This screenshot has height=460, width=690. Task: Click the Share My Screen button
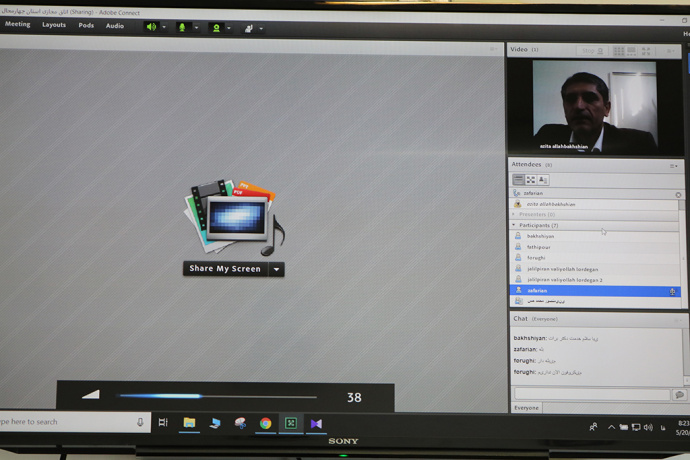tap(225, 269)
